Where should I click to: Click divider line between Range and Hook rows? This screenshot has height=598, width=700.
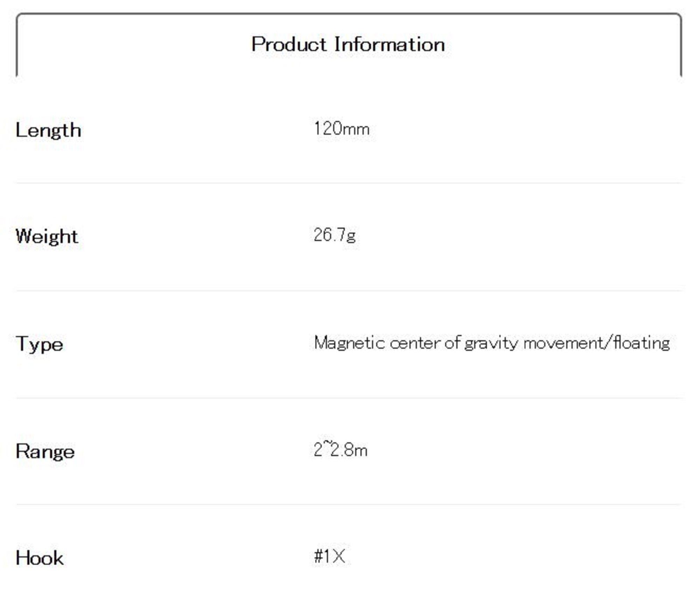[x=349, y=504]
